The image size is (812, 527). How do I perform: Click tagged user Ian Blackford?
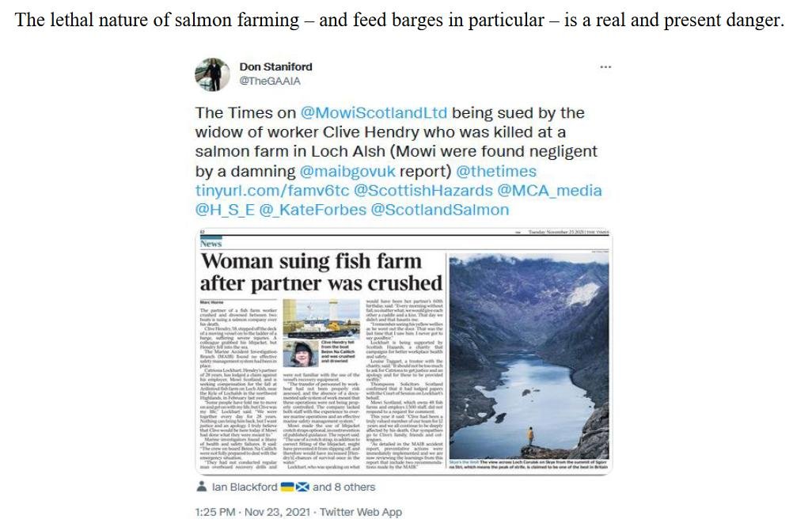245,487
